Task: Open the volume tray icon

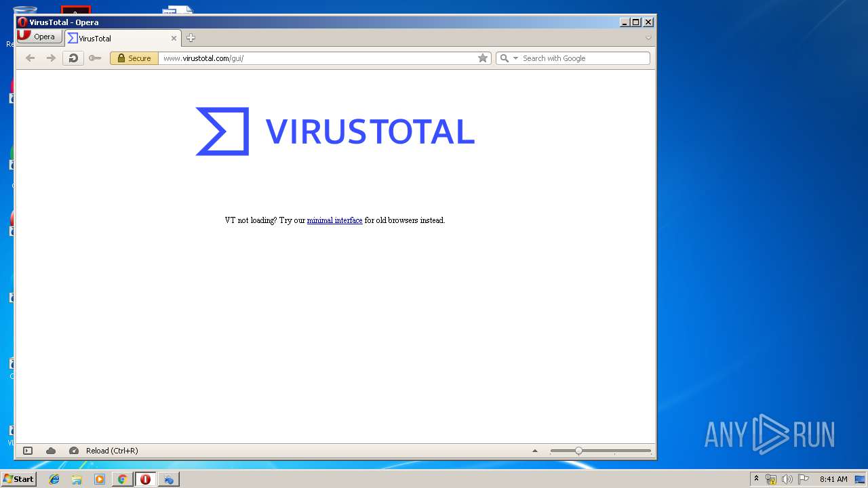Action: point(787,479)
